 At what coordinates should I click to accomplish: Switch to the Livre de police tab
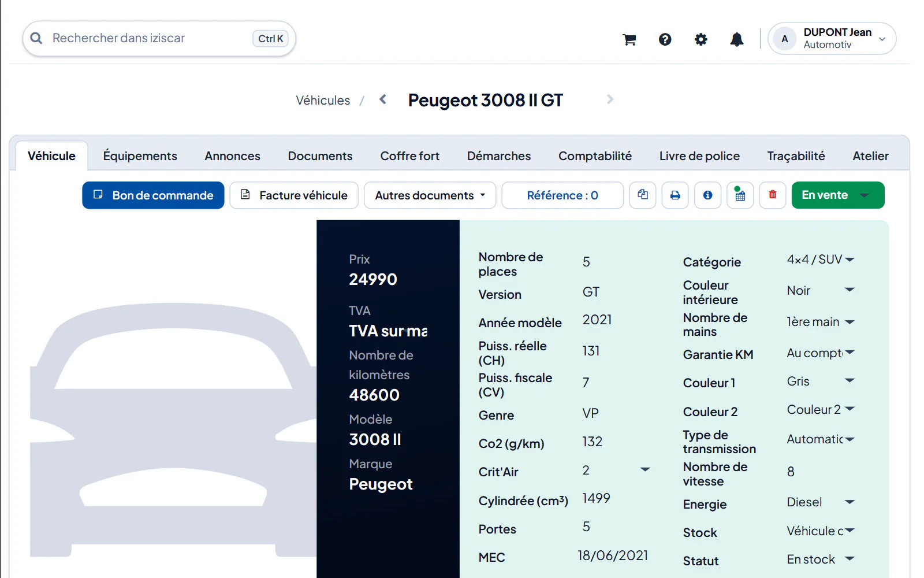[699, 156]
